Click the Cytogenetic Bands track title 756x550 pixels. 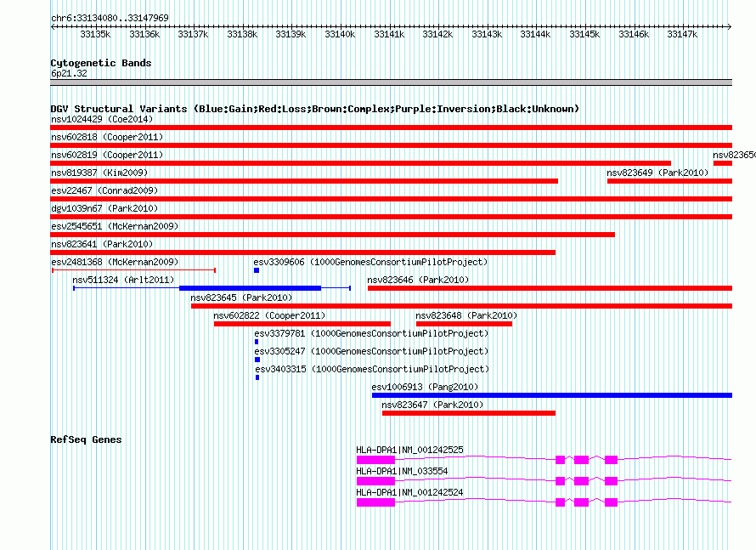[101, 63]
